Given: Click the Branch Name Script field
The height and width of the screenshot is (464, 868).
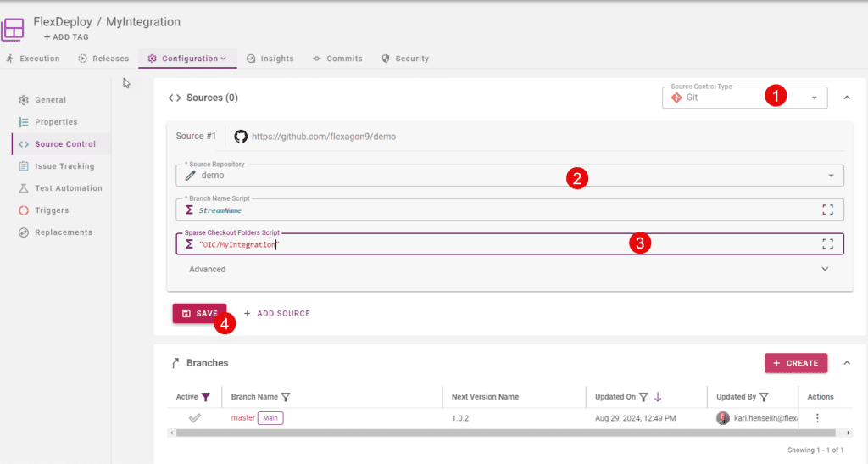Looking at the screenshot, I should 509,210.
